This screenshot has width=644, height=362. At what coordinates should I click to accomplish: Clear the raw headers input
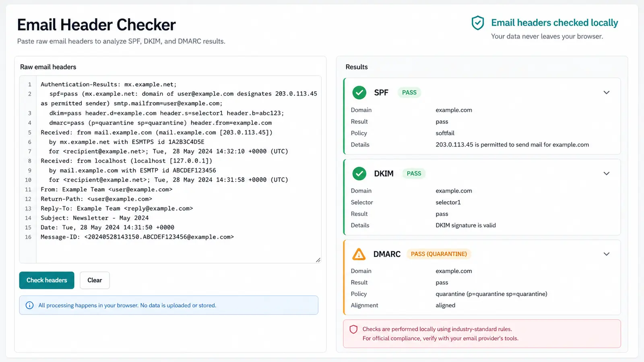[95, 280]
